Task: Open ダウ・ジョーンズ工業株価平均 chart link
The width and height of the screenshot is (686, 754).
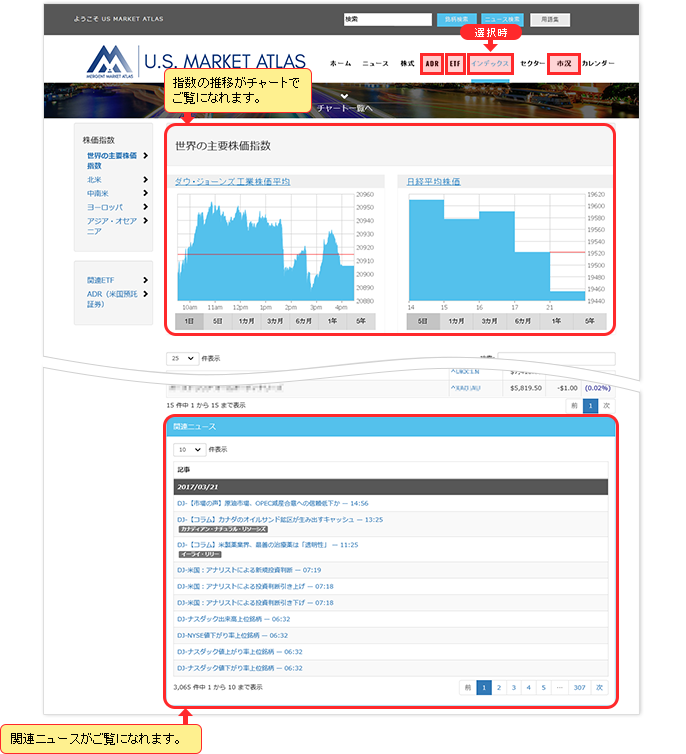Action: pos(232,182)
